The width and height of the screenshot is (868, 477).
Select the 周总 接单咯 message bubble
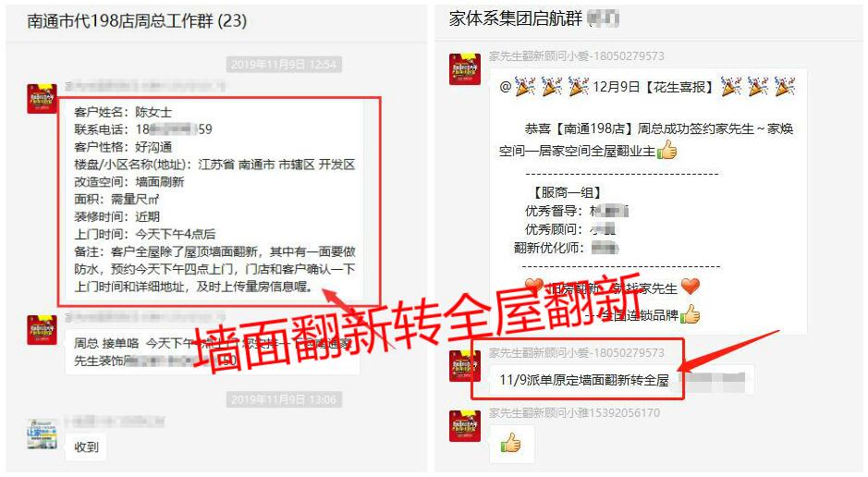pos(213,352)
